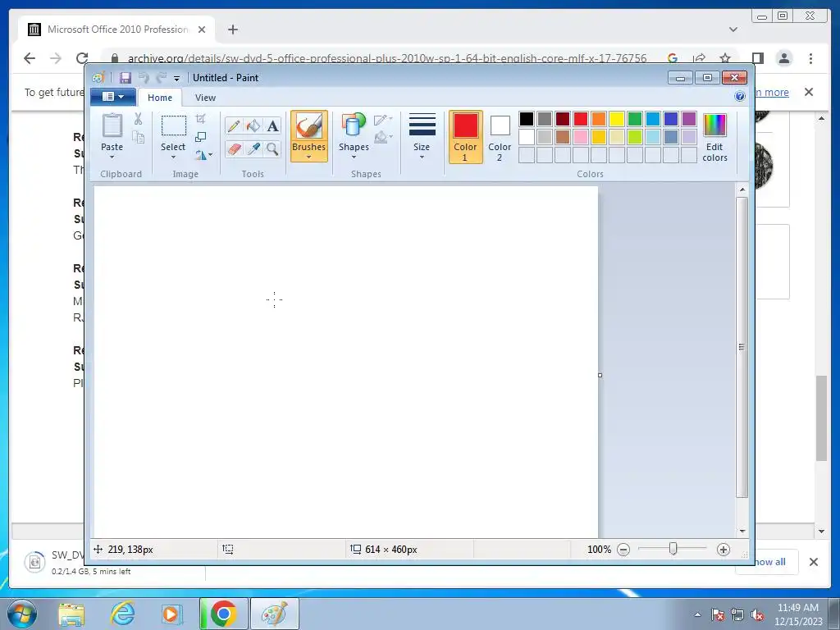Select Color 2 background swatch
Image resolution: width=840 pixels, height=630 pixels.
click(x=500, y=137)
